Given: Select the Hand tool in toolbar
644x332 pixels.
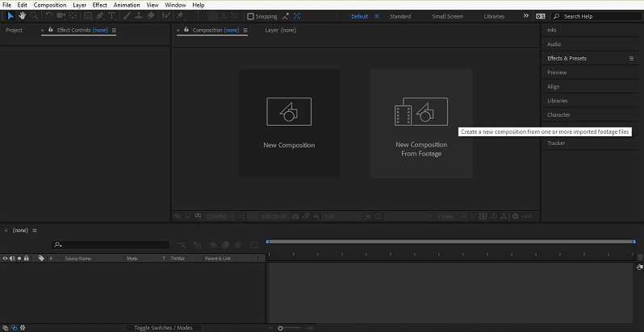Looking at the screenshot, I should pos(22,15).
